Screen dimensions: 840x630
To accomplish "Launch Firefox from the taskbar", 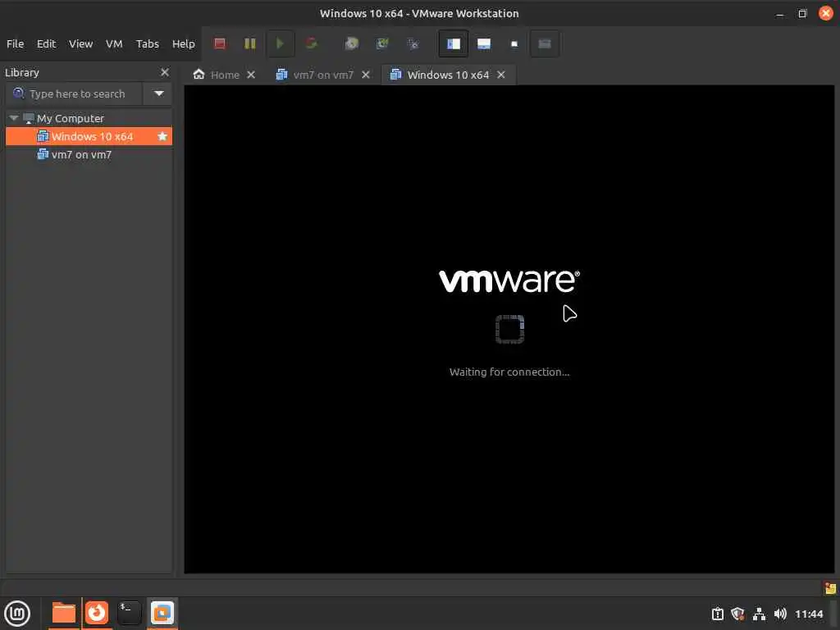I will [x=97, y=613].
